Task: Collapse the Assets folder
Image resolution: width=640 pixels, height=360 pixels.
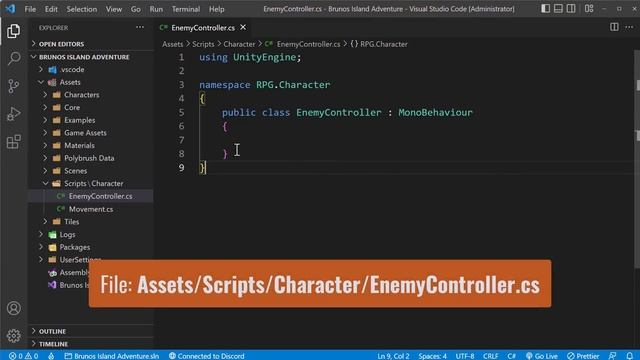Action: click(x=91, y=82)
